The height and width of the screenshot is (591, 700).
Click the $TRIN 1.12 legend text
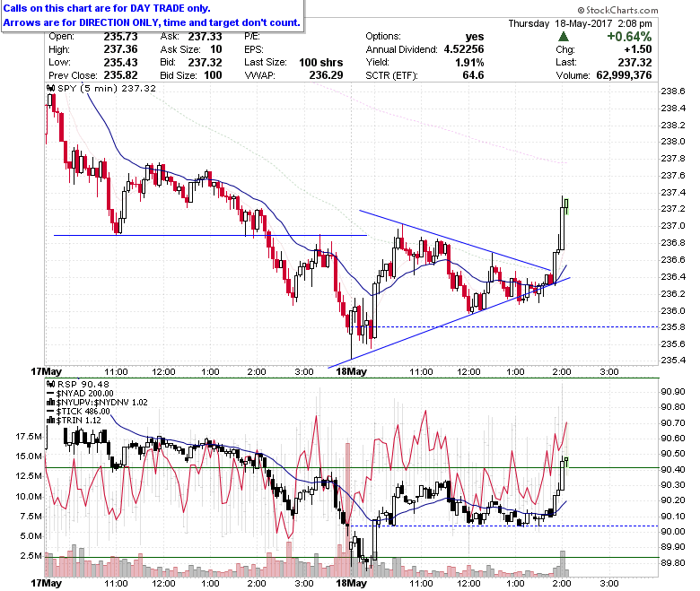pos(79,421)
